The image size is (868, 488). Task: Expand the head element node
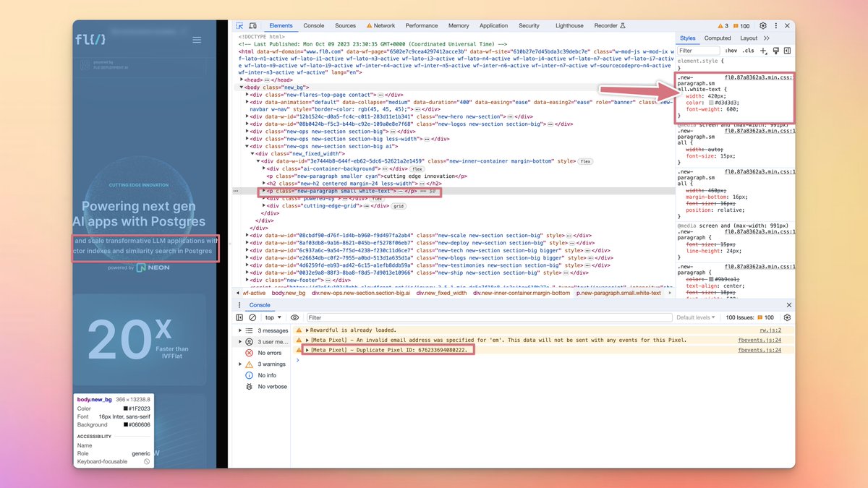pos(242,80)
